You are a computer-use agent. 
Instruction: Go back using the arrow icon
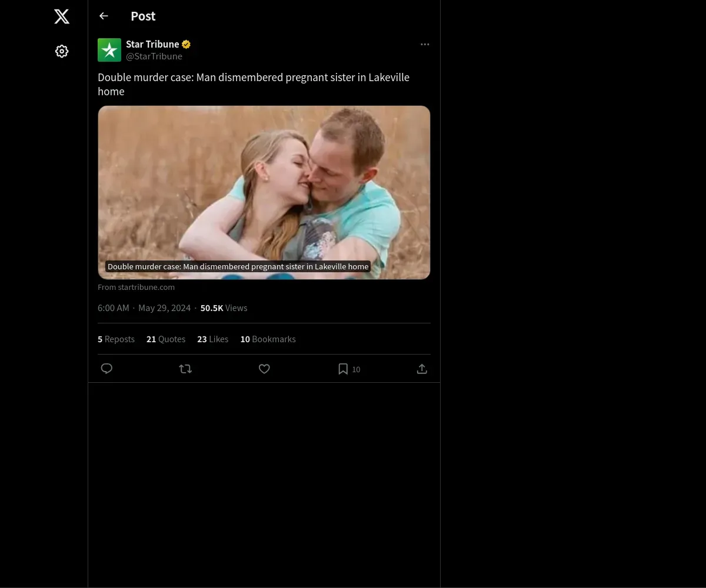point(104,16)
